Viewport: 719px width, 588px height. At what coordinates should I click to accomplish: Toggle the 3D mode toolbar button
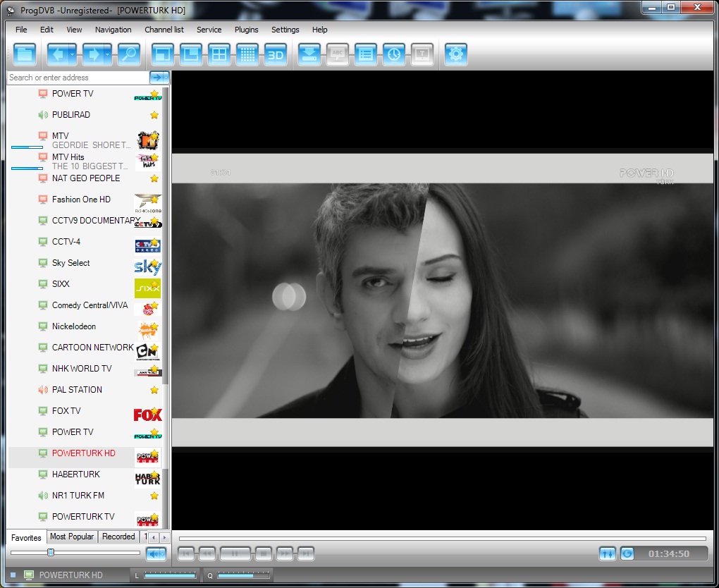(276, 54)
